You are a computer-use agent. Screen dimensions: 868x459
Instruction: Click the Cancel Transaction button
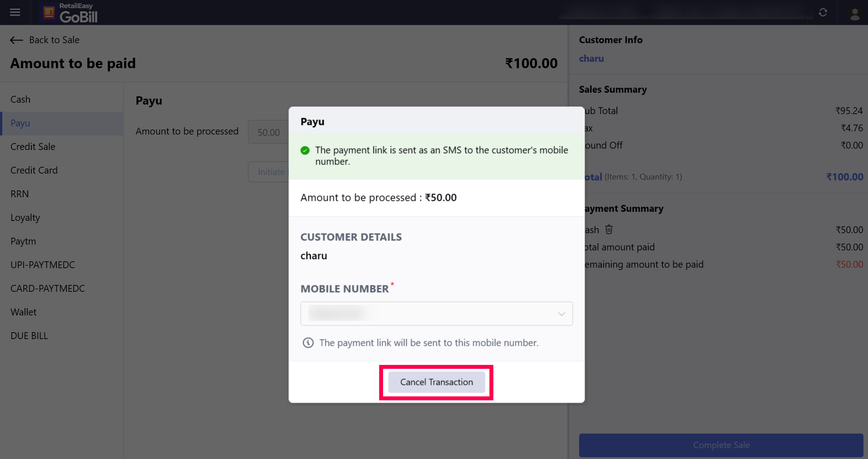pyautogui.click(x=436, y=382)
